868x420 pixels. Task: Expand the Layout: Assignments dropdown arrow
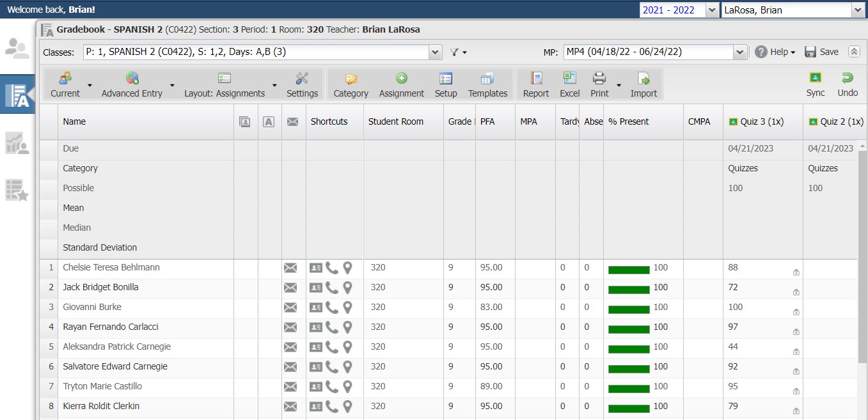tap(274, 85)
